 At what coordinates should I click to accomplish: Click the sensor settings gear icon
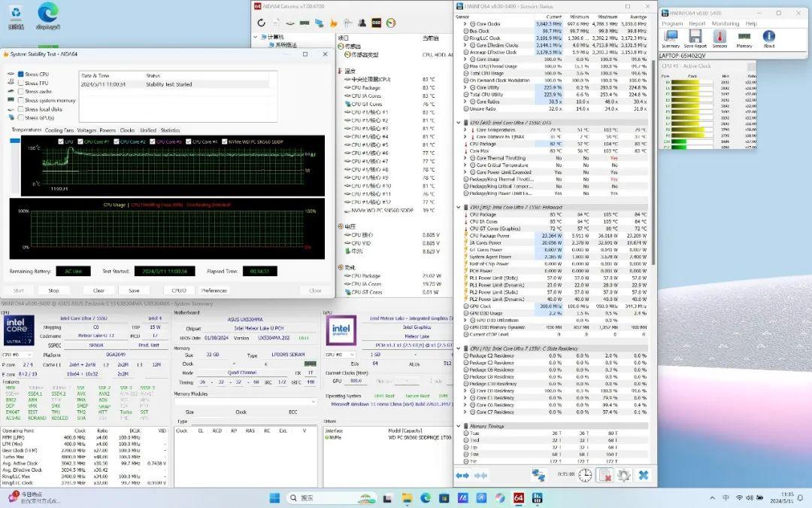tap(623, 475)
